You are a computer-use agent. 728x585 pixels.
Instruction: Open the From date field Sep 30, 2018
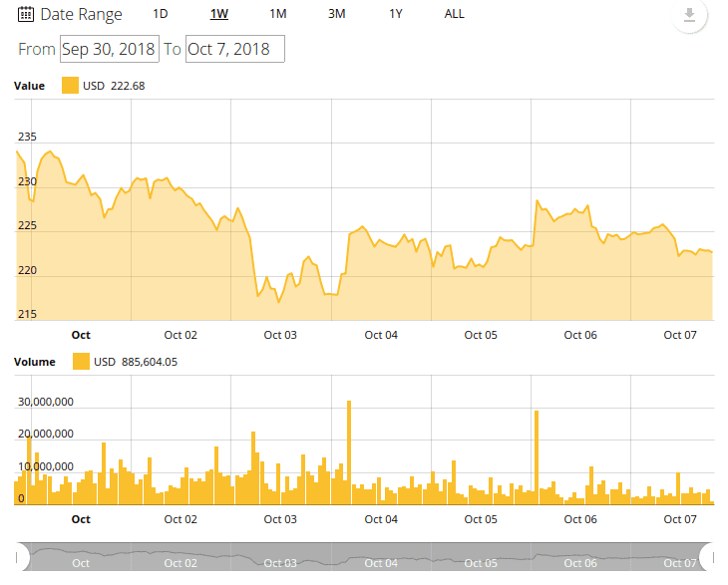click(110, 49)
